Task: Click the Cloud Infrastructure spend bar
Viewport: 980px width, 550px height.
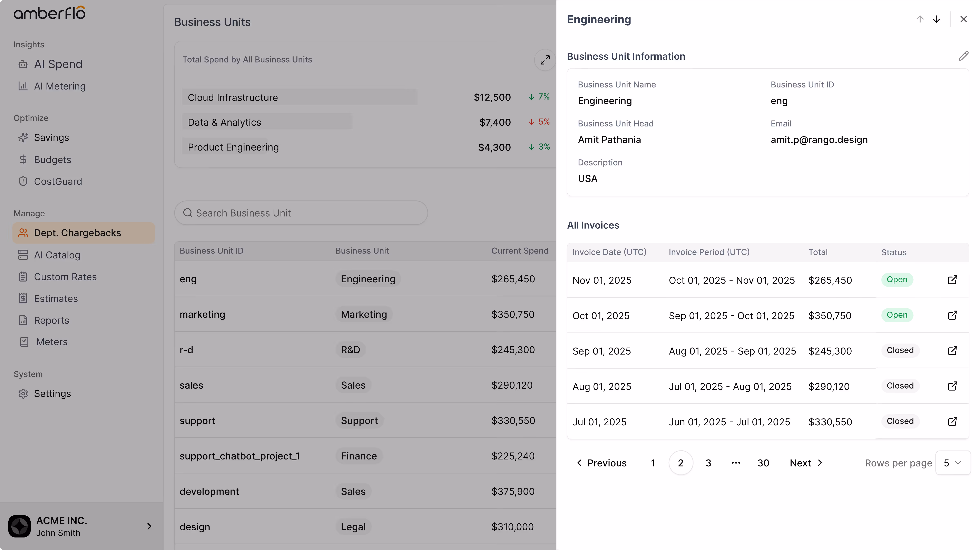Action: click(299, 97)
